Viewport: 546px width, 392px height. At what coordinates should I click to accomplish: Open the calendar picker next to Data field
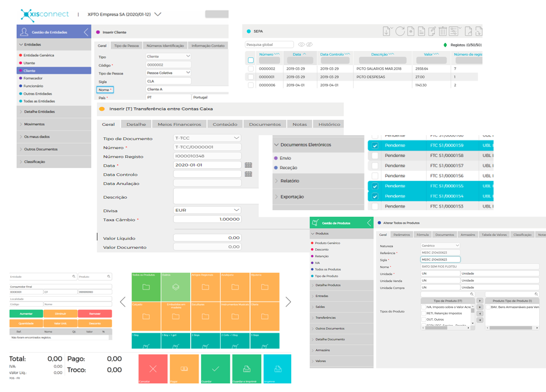[x=249, y=165]
